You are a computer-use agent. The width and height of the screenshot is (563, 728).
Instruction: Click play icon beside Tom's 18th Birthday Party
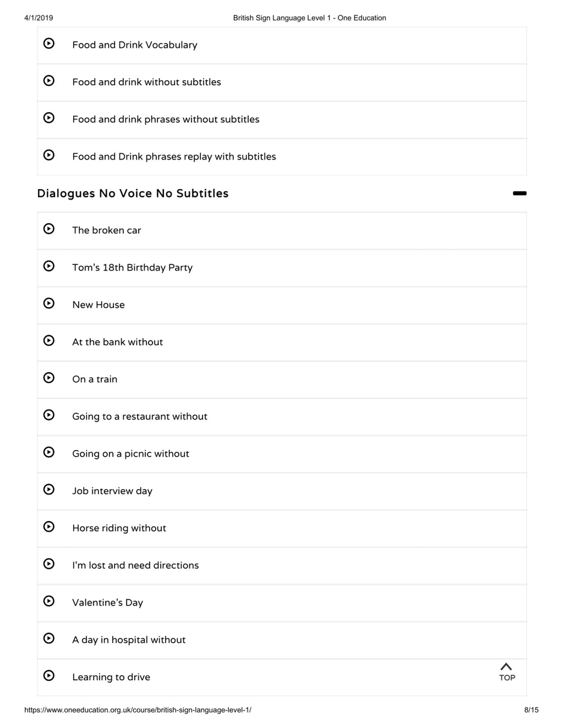[49, 266]
